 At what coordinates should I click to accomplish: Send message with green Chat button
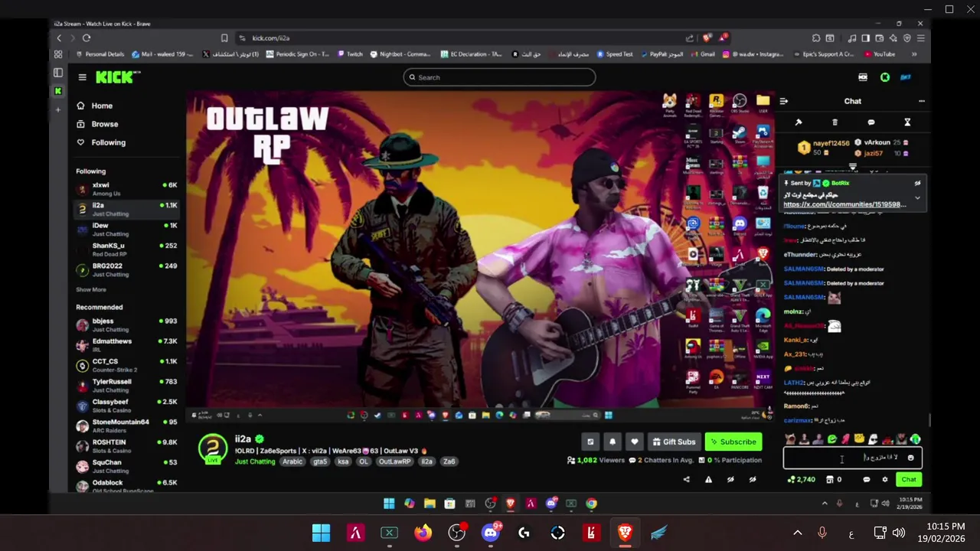tap(909, 480)
